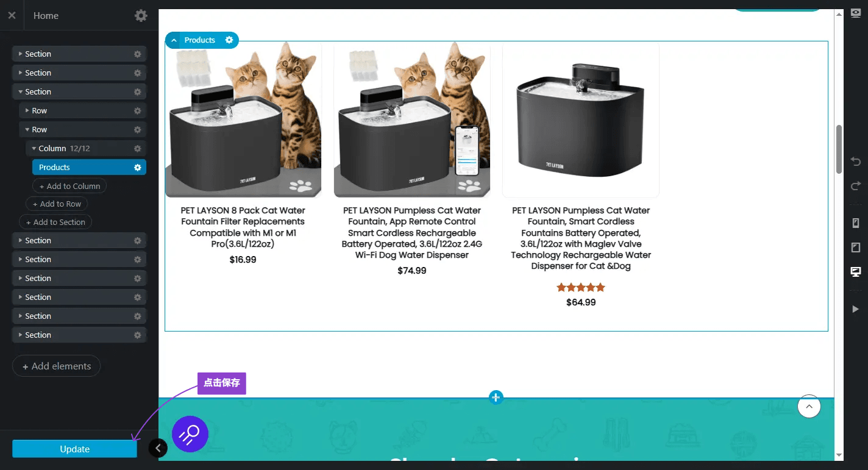
Task: Collapse the side panel with left chevron
Action: tap(158, 448)
